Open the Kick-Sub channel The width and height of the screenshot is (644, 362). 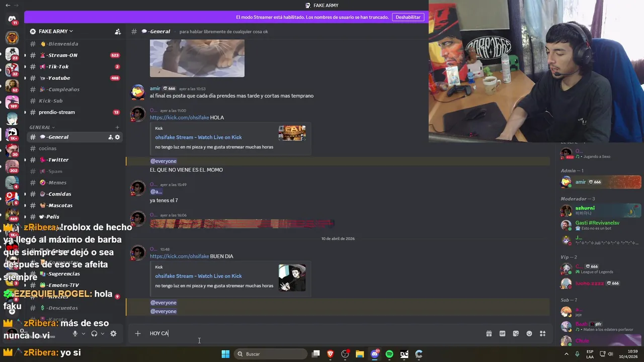(x=74, y=101)
